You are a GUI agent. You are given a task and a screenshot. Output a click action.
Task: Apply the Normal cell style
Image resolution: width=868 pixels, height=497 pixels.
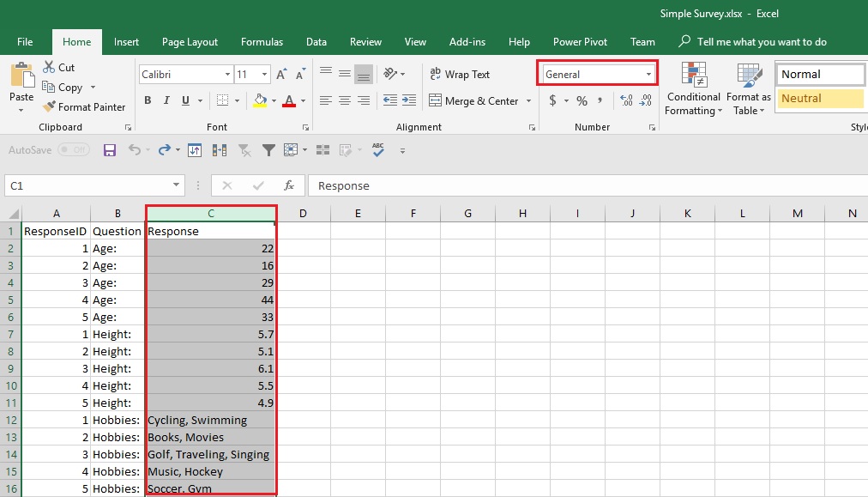[x=819, y=74]
